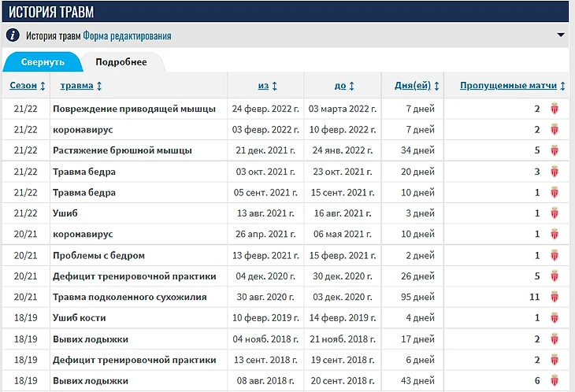Switch to the Подробнее tab

point(121,62)
